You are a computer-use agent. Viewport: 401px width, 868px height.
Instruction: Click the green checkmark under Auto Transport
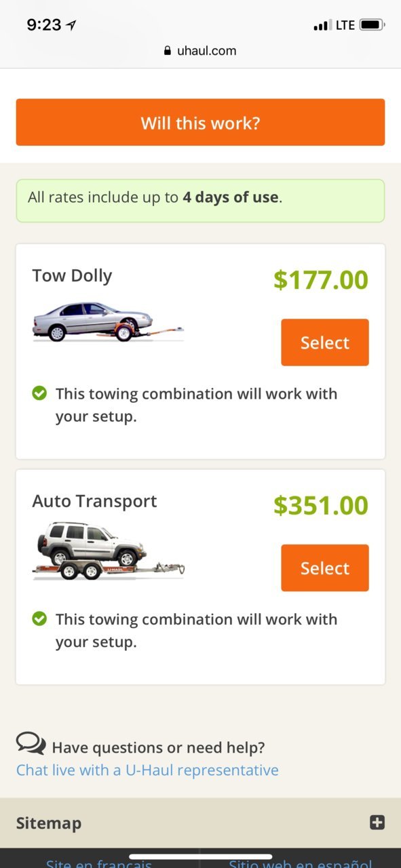pos(40,618)
